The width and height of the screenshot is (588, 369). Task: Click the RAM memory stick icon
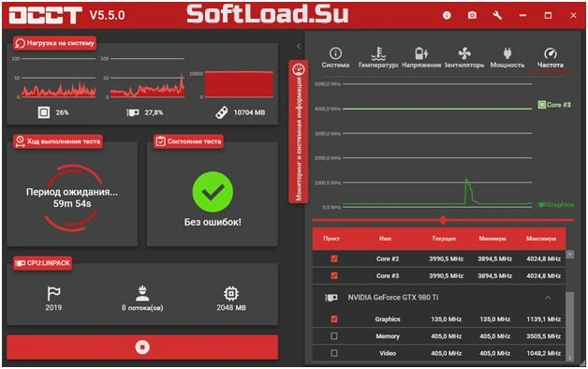click(221, 112)
